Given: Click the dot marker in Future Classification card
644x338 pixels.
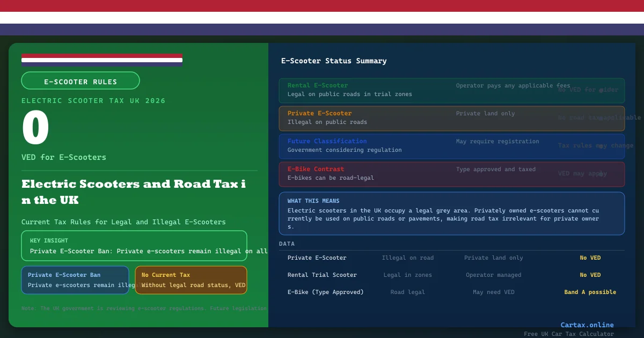Looking at the screenshot, I should (x=601, y=146).
